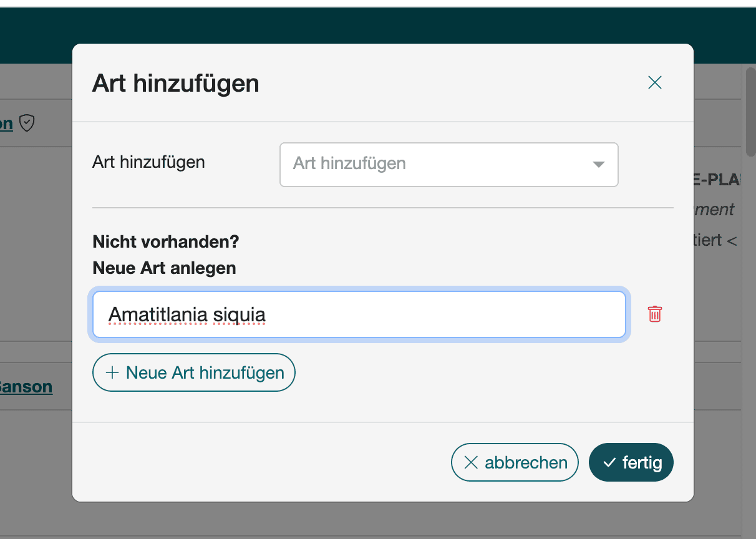This screenshot has width=756, height=539.
Task: Click the Nicht vorhanden? heading text
Action: tap(165, 241)
